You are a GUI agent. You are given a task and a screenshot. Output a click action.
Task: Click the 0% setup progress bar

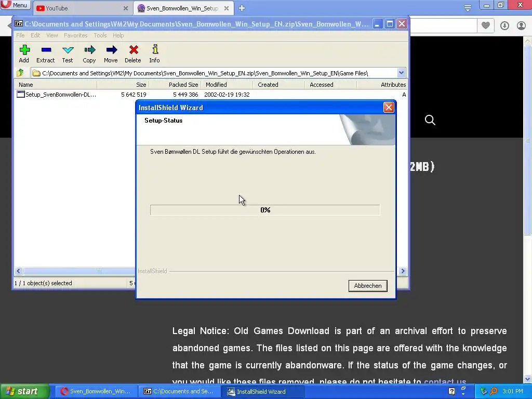point(265,210)
